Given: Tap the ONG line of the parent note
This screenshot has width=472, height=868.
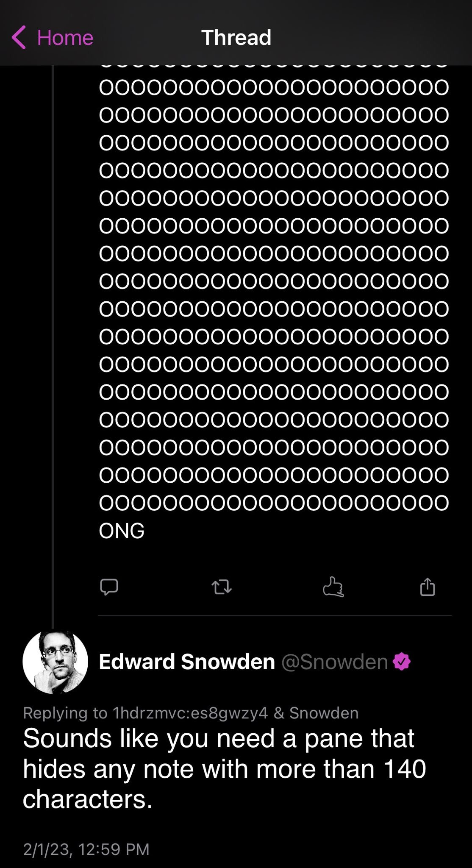Looking at the screenshot, I should click(122, 531).
